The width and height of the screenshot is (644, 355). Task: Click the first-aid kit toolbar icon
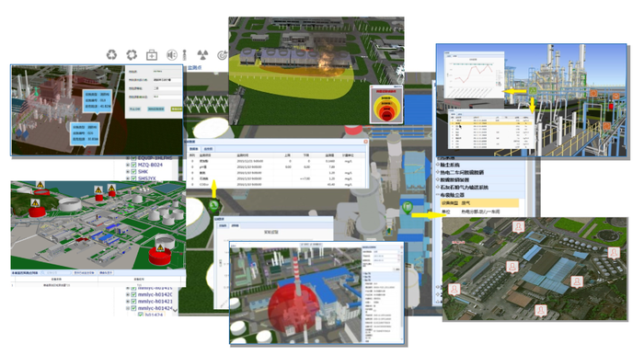coord(152,54)
